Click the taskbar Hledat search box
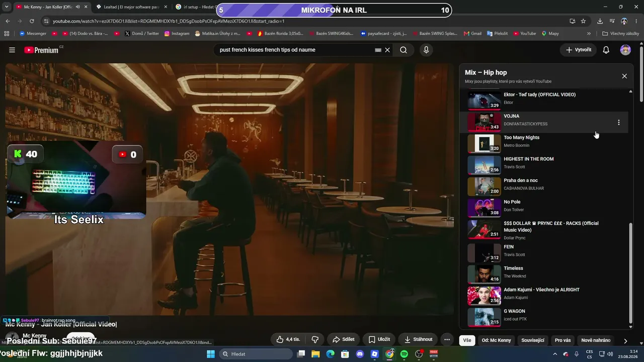This screenshot has height=362, width=644. (256, 354)
